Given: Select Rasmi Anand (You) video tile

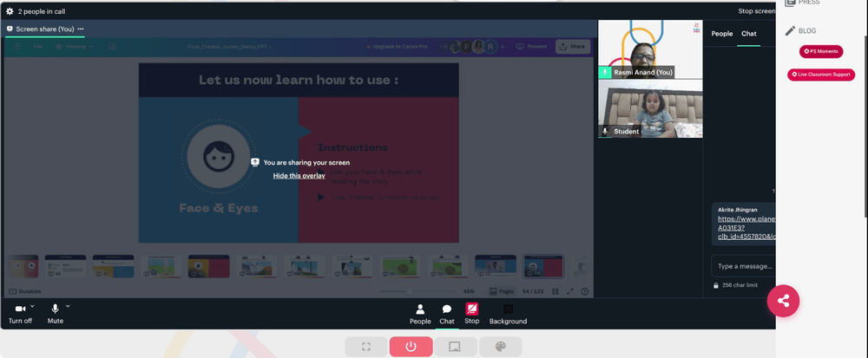Looking at the screenshot, I should (x=650, y=49).
